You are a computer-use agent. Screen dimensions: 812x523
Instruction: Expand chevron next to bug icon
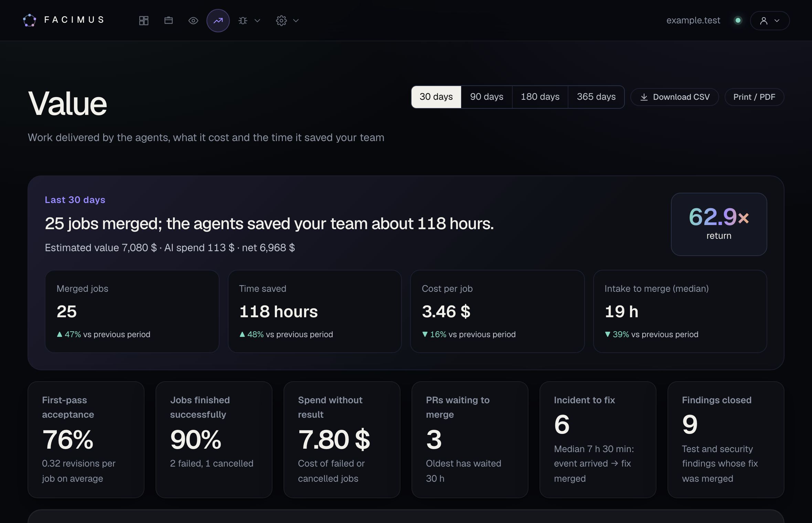tap(257, 21)
